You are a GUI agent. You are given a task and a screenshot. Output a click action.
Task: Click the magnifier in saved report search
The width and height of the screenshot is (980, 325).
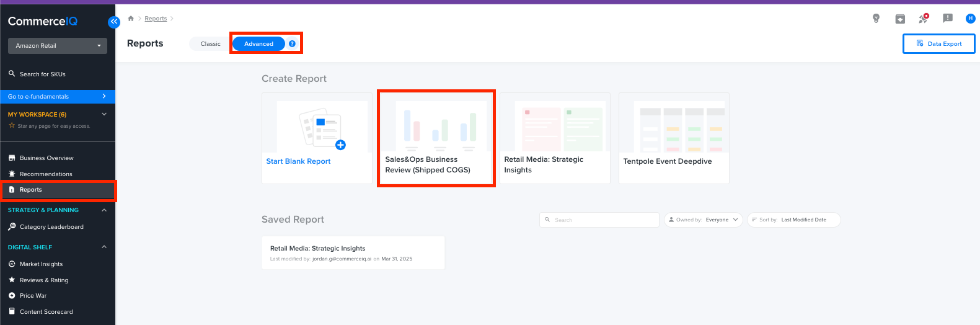click(547, 220)
